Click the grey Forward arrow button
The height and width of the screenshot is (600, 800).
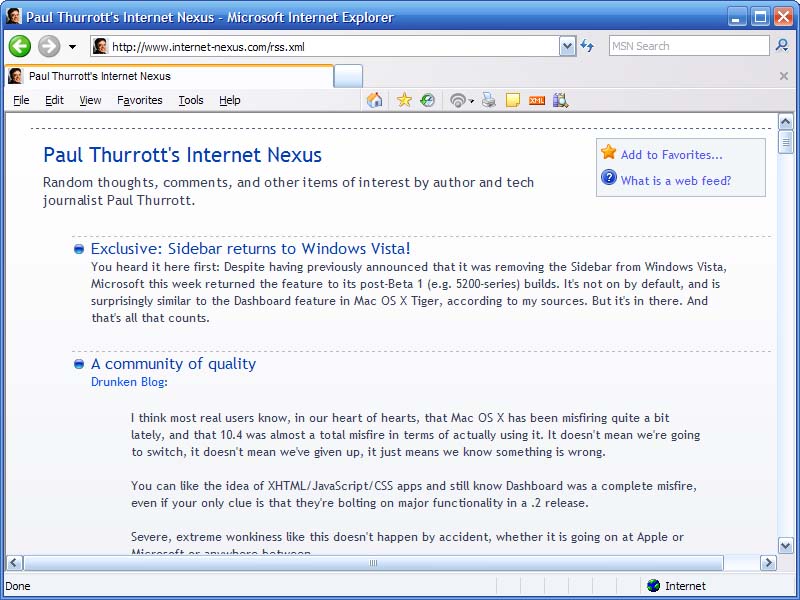tap(49, 46)
